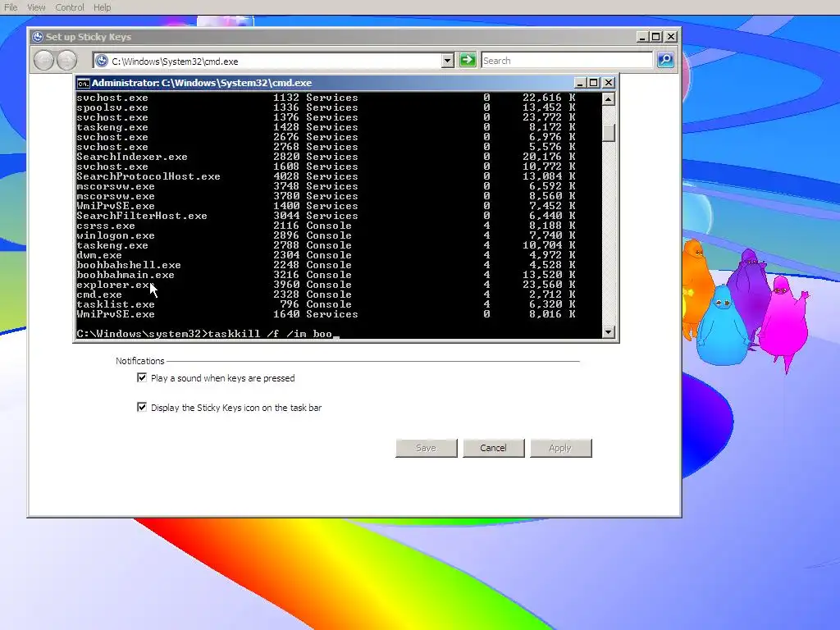Click the Notifications section heading
This screenshot has height=630, width=840.
point(140,361)
